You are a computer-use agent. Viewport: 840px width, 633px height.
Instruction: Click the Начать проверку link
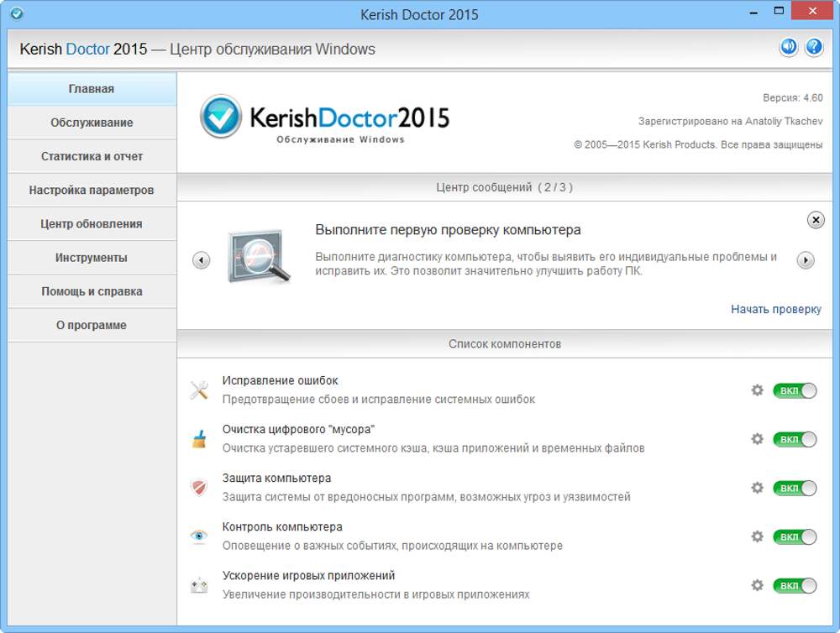(x=775, y=309)
